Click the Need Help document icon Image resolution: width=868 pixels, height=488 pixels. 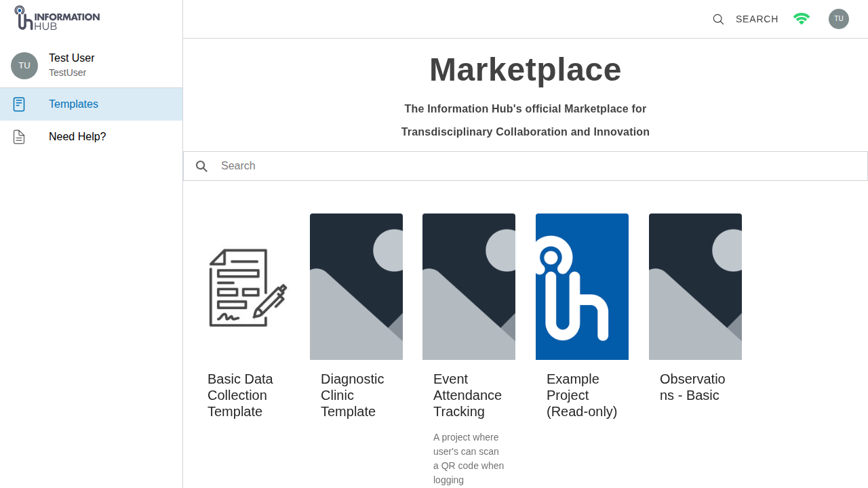point(19,137)
